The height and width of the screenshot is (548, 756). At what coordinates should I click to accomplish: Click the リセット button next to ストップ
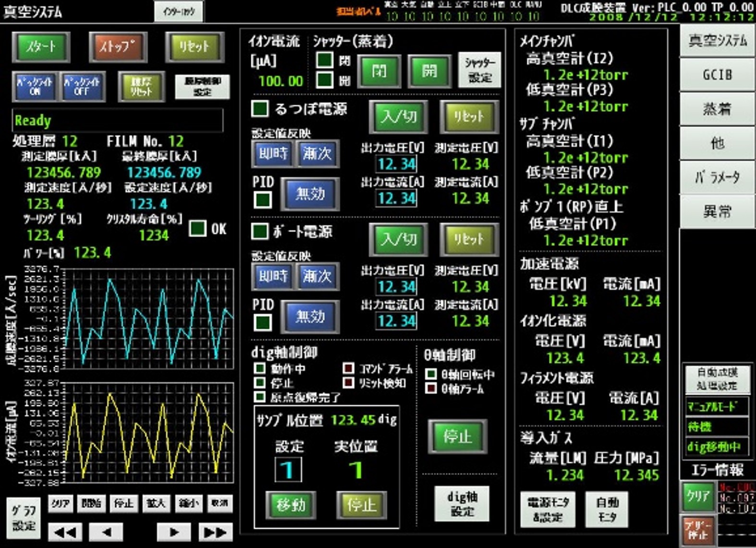coord(195,47)
